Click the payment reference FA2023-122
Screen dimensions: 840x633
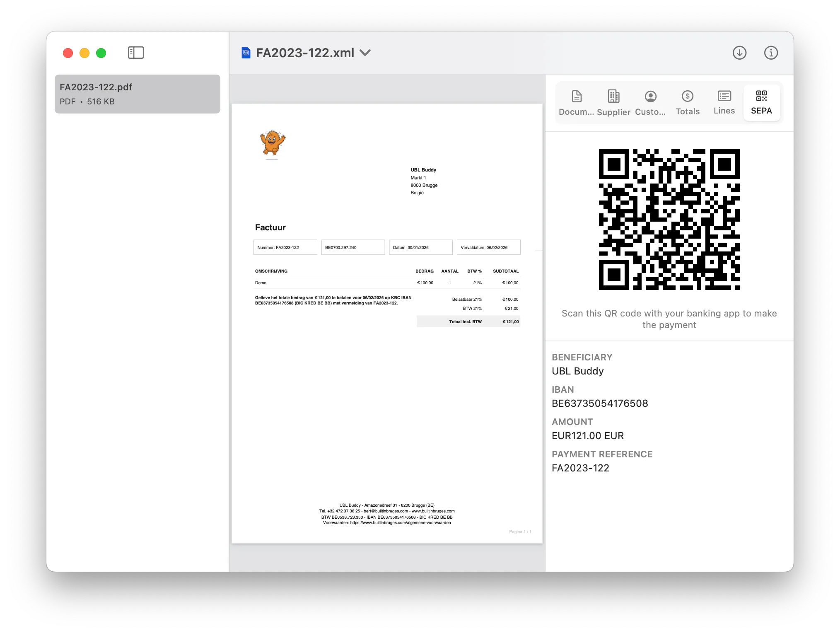[580, 468]
